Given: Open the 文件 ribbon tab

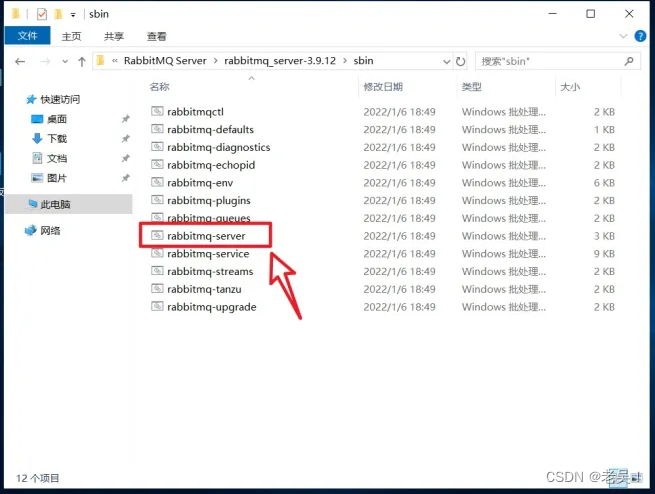Looking at the screenshot, I should click(28, 36).
